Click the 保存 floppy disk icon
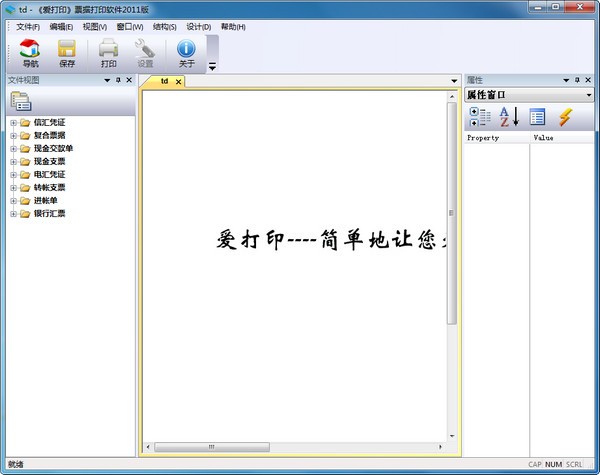Screen dimensions: 600x475 [67, 49]
